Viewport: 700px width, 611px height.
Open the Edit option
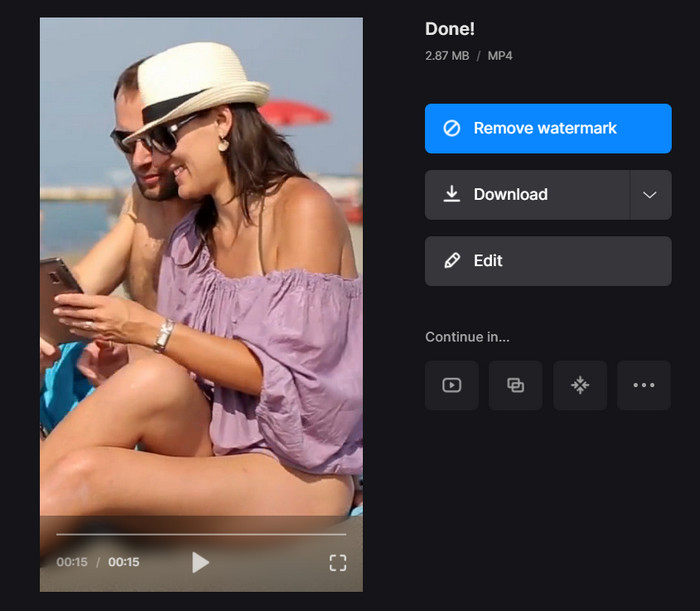(547, 261)
